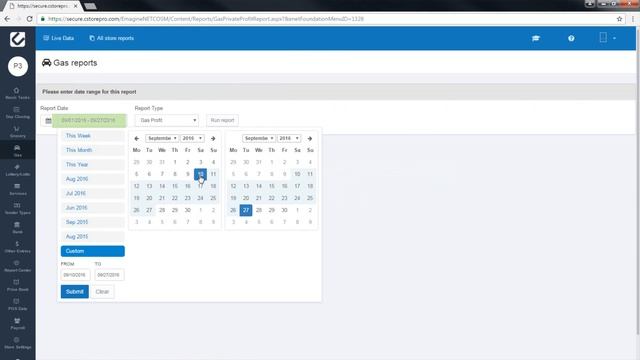This screenshot has width=640, height=360.
Task: Click the cstorepro logo icon
Action: click(18, 39)
